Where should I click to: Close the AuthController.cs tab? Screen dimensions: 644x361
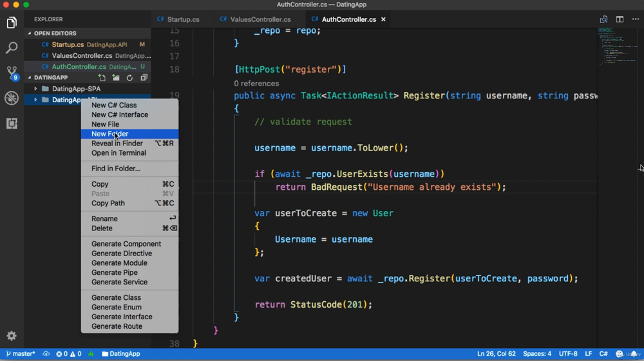384,19
